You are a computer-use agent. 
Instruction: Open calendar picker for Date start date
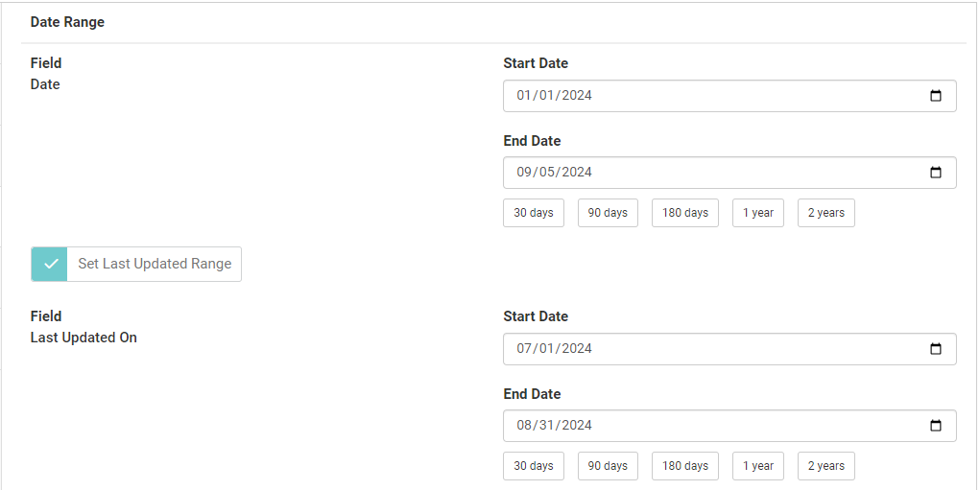pyautogui.click(x=936, y=96)
